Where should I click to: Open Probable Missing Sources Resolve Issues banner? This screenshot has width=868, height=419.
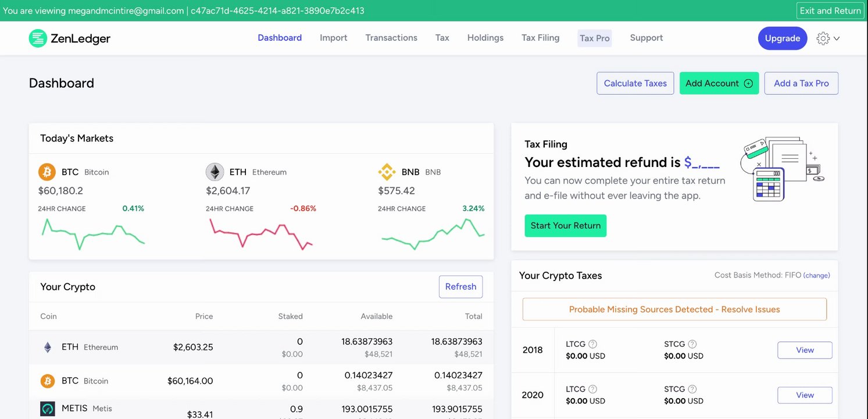pyautogui.click(x=674, y=310)
